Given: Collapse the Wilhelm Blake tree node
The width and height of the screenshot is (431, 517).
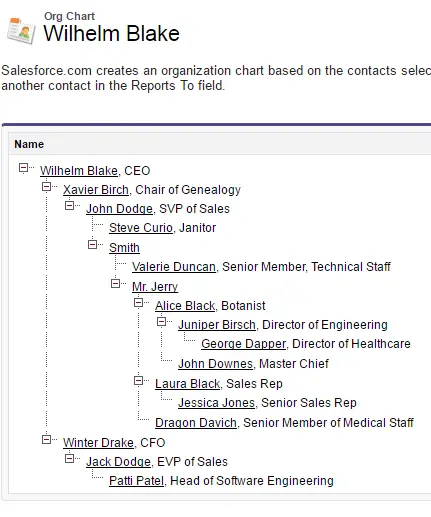Looking at the screenshot, I should click(x=23, y=168).
